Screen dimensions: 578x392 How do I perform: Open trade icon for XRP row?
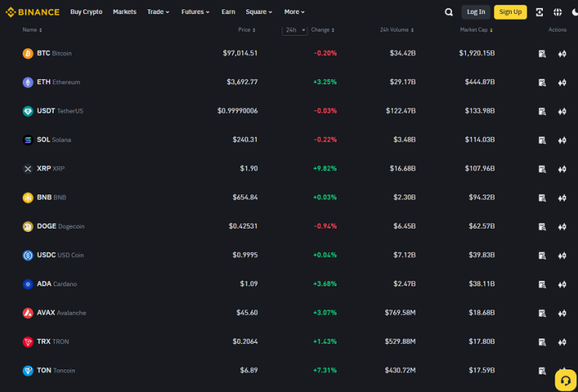562,169
